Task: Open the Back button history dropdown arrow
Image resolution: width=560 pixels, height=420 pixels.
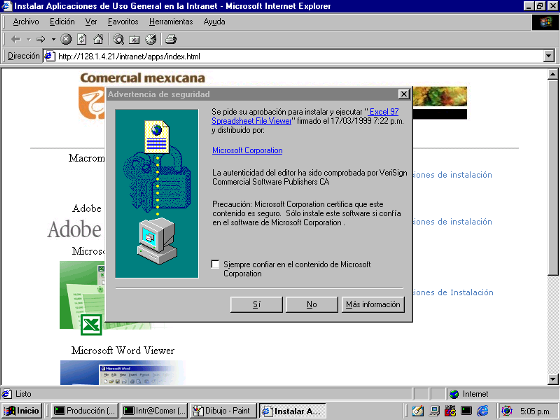Action: pyautogui.click(x=29, y=39)
